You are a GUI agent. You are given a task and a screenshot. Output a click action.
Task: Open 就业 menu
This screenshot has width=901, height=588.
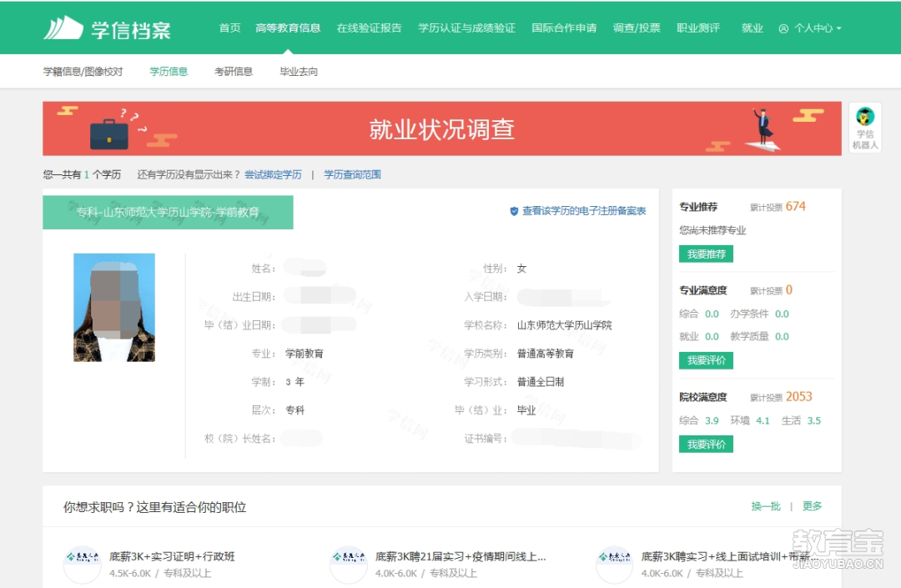click(753, 28)
